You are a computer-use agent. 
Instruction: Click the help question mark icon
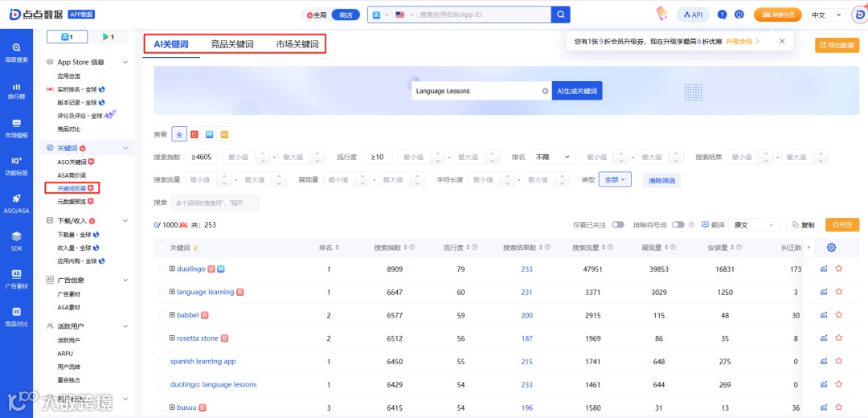pos(722,15)
